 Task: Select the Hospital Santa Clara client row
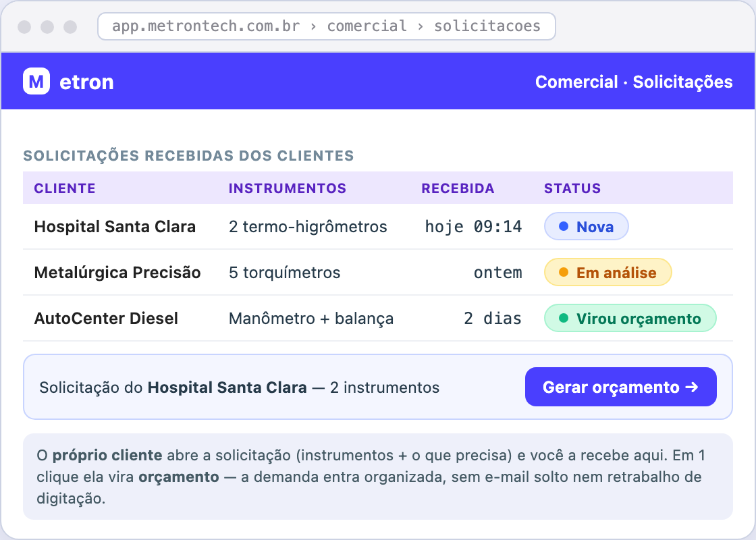(x=378, y=226)
